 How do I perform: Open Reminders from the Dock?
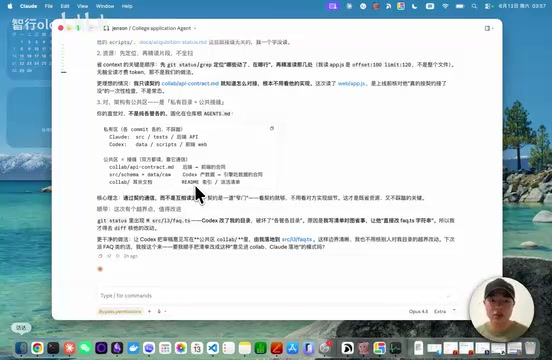point(229,348)
